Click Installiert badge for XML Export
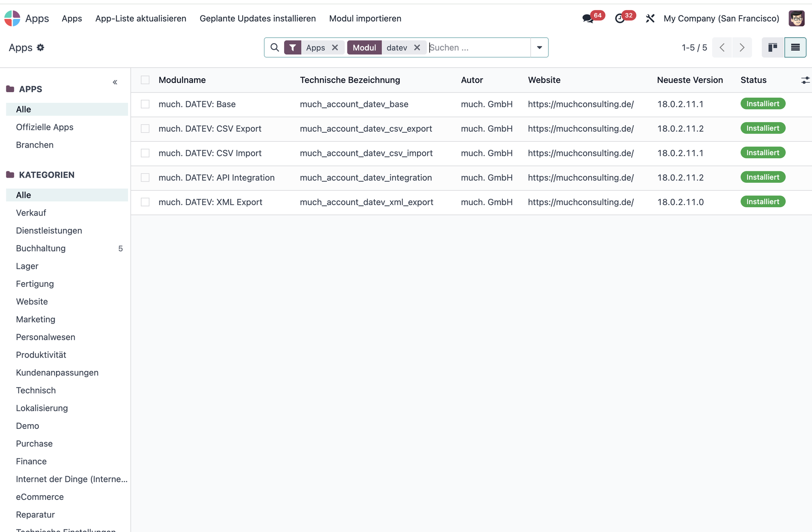 pos(763,202)
